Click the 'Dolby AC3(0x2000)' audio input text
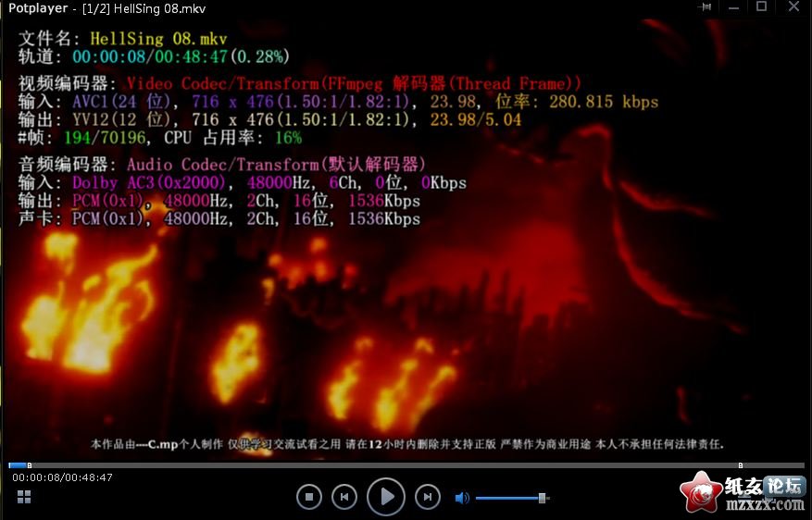Image resolution: width=812 pixels, height=520 pixels. pyautogui.click(x=149, y=182)
